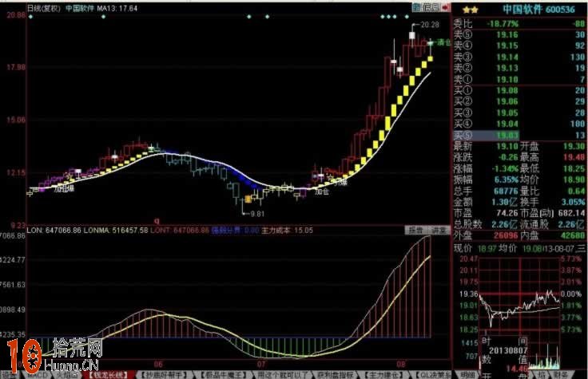Click the 涨幅 -1.34% change value
The height and width of the screenshot is (379, 588).
point(505,168)
